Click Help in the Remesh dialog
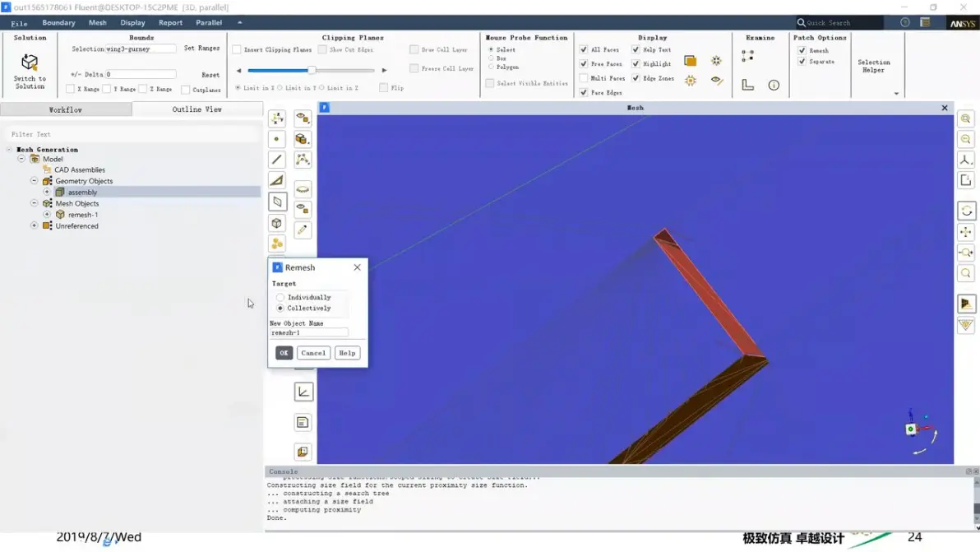Screen dimensions: 980x552 347,353
